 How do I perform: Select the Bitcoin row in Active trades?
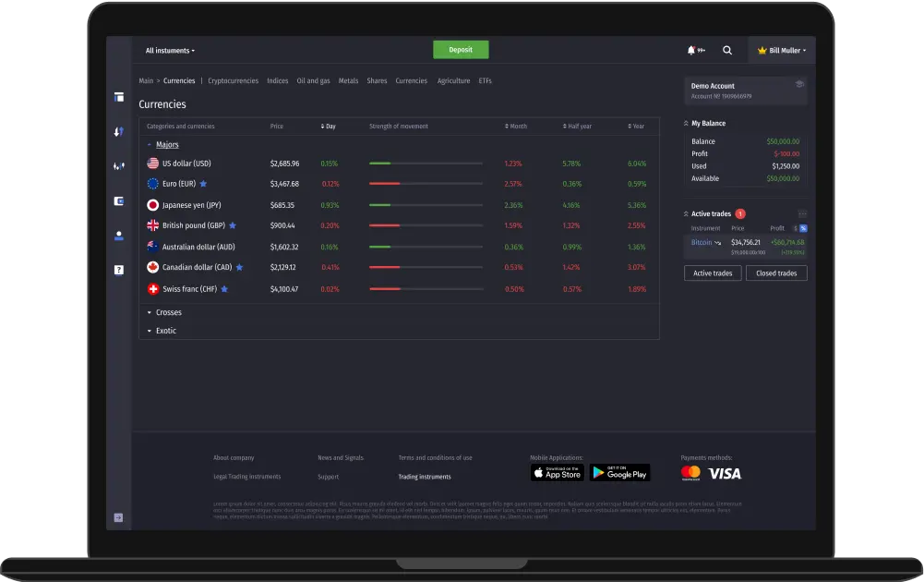pos(700,242)
